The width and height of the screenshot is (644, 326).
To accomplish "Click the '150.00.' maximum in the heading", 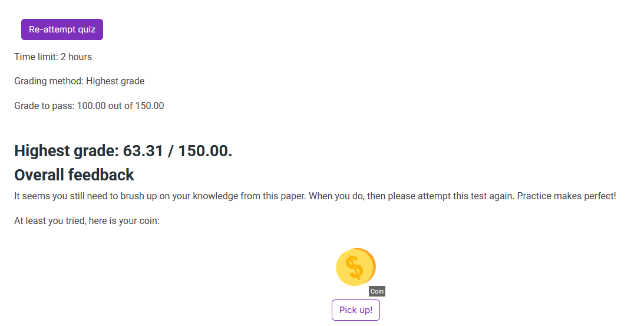I will pos(206,151).
